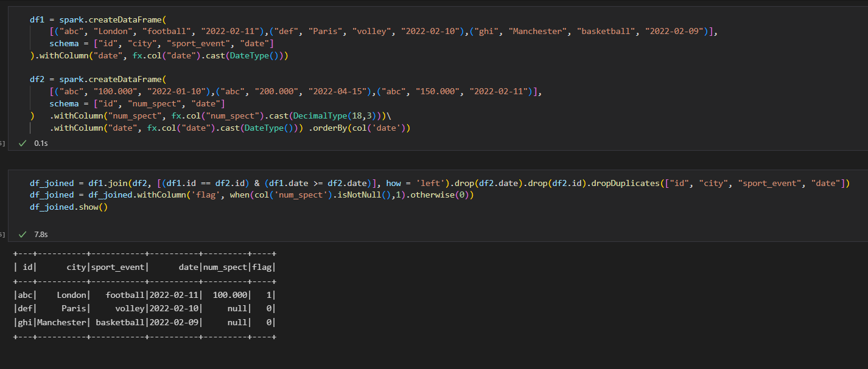
Task: Click basketball cell in output table
Action: click(x=121, y=323)
